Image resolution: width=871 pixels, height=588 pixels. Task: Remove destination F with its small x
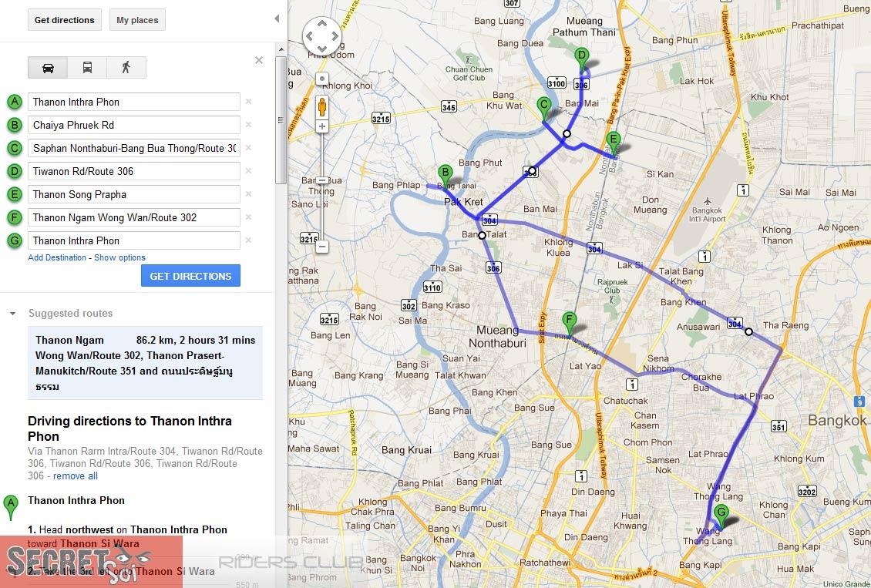click(248, 217)
